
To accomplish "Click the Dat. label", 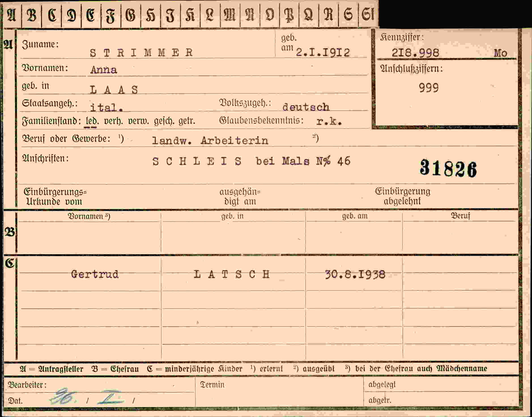I will (15, 401).
